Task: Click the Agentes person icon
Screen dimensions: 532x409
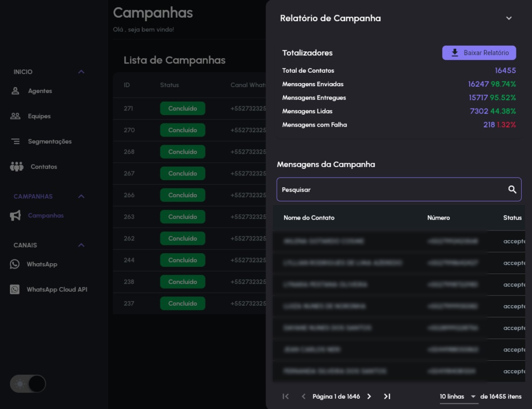Action: [x=15, y=91]
